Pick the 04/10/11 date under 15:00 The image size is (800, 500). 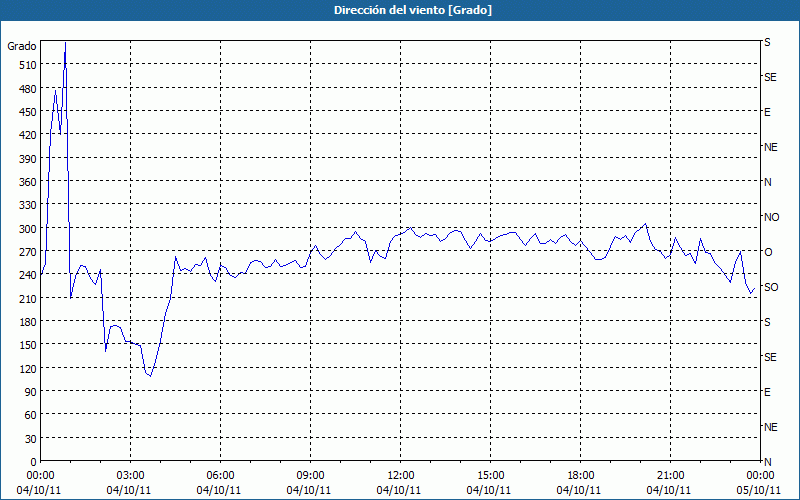point(489,490)
